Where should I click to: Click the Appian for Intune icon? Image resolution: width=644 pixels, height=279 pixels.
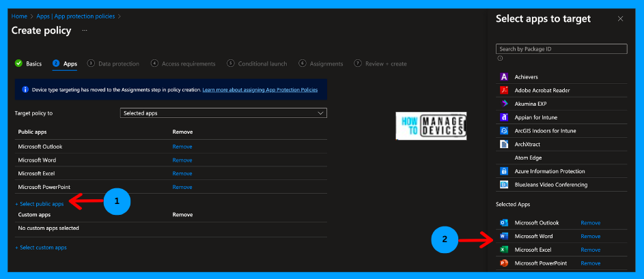coord(504,117)
